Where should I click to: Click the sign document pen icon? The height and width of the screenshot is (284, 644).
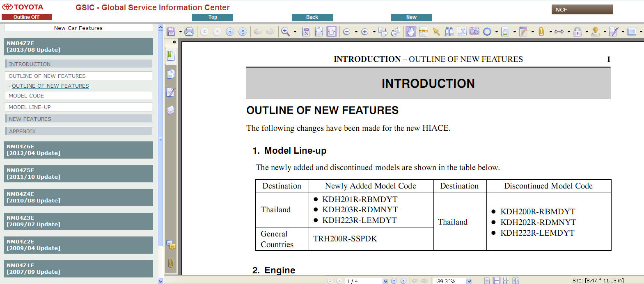[614, 32]
